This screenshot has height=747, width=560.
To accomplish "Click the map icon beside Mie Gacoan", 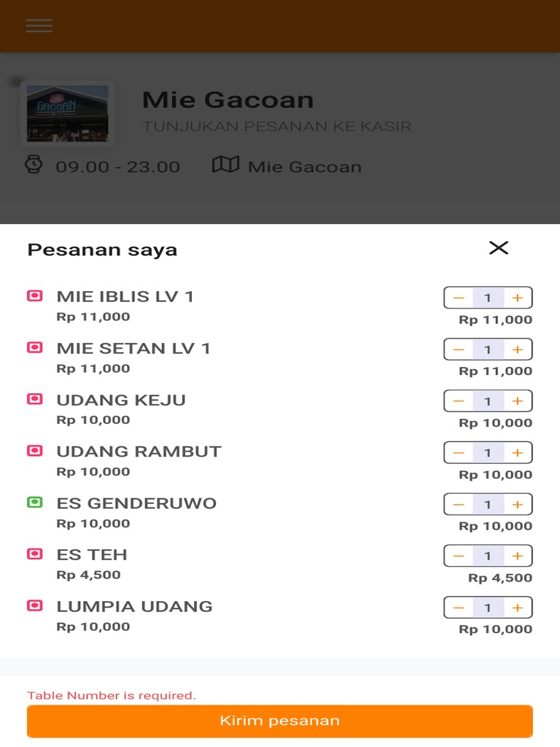I will [x=225, y=165].
